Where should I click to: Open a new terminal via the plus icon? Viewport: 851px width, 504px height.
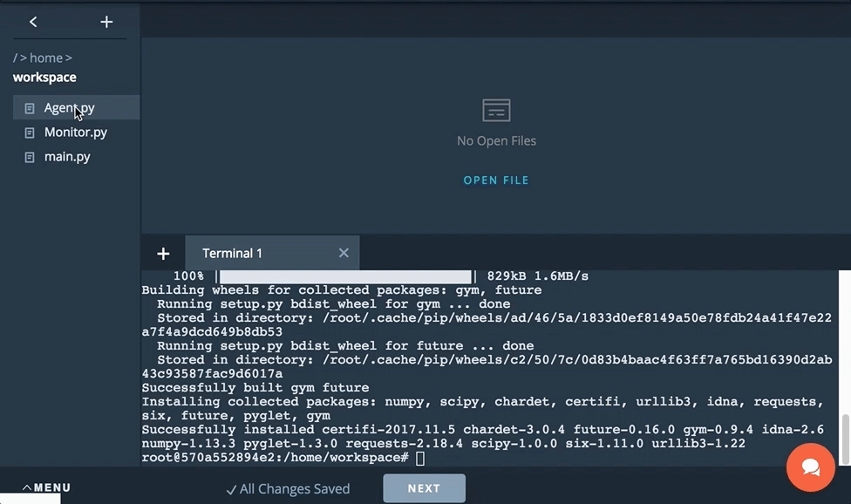click(x=163, y=253)
